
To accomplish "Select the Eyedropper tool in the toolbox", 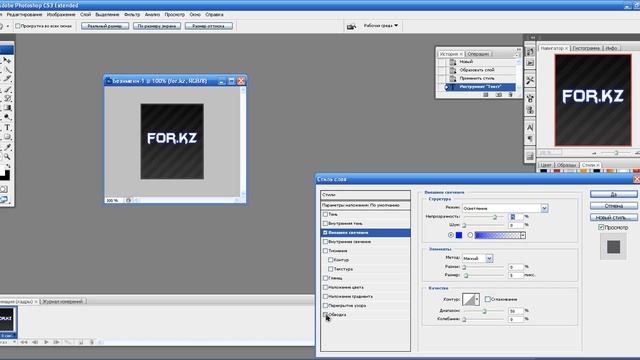I will click(x=7, y=147).
